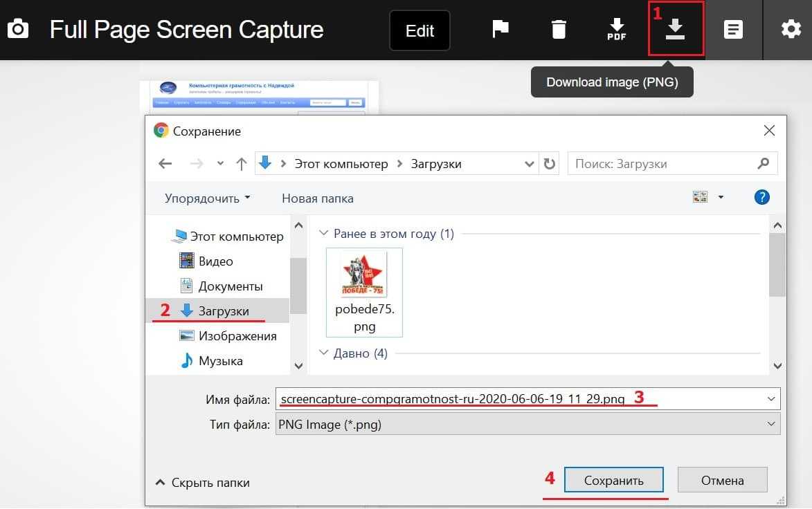Collapse folders via Скрыть папки
The width and height of the screenshot is (812, 509).
coord(202,483)
